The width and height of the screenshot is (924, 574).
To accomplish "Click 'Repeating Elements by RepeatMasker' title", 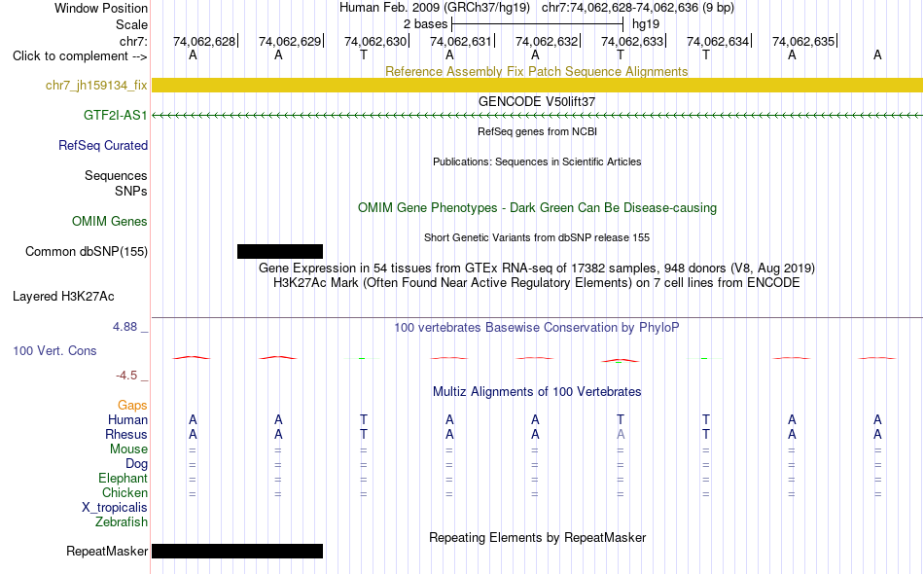I will pyautogui.click(x=538, y=537).
